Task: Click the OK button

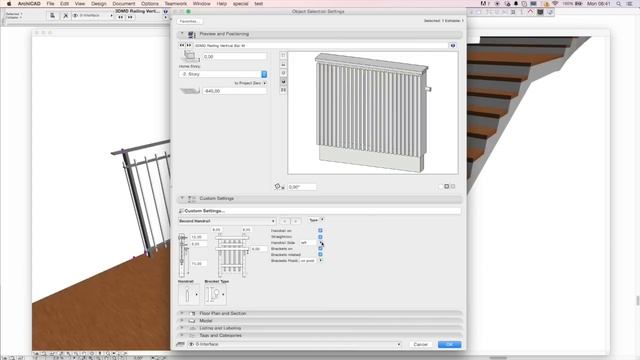Action: coord(449,344)
